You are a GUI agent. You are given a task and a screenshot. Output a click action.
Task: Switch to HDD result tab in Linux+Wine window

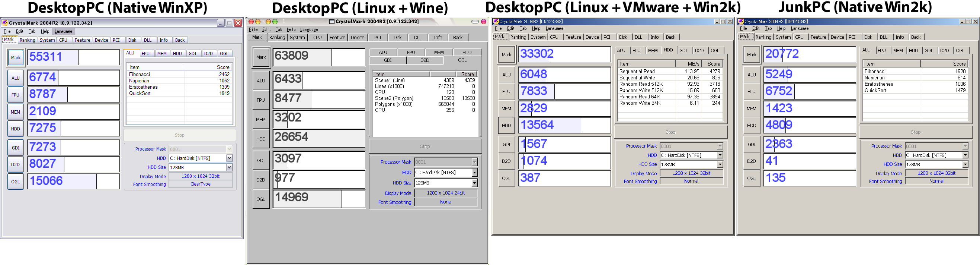[467, 52]
